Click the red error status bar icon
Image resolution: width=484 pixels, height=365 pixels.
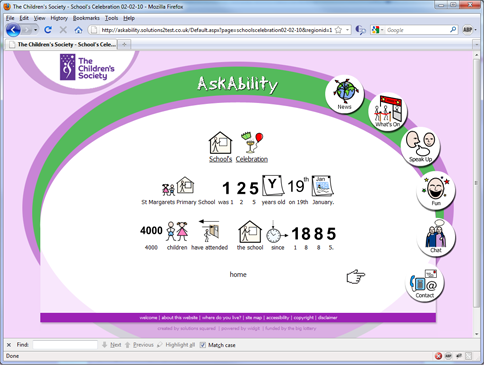[x=438, y=356]
